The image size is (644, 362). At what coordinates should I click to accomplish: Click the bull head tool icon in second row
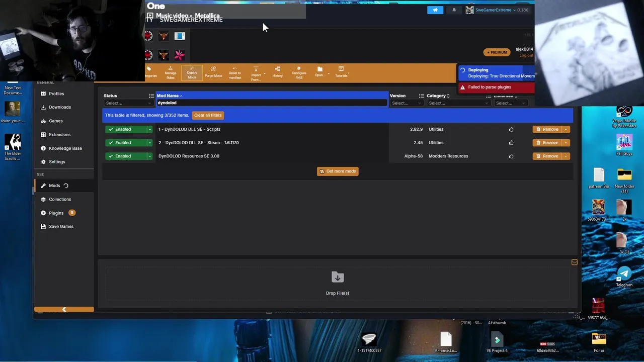click(164, 55)
